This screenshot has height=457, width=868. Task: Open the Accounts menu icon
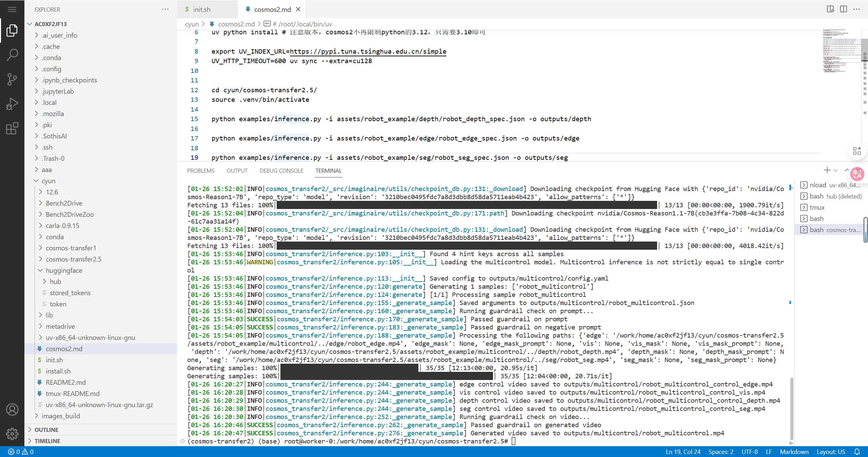point(12,410)
